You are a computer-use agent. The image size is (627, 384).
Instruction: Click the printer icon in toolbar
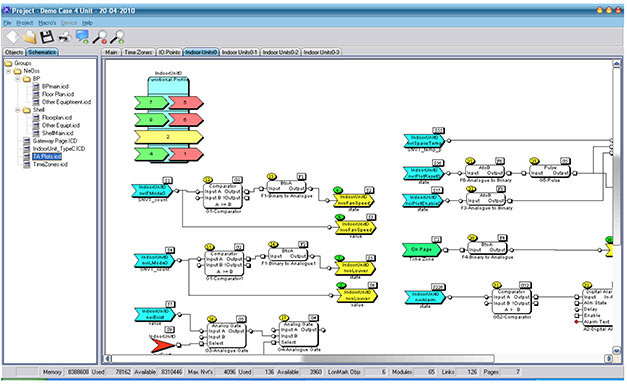pyautogui.click(x=65, y=38)
